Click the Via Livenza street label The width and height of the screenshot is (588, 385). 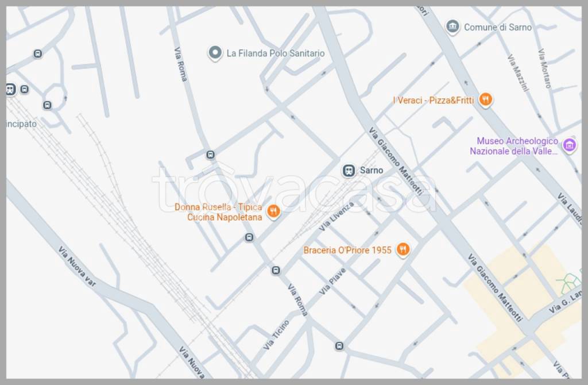click(x=336, y=216)
